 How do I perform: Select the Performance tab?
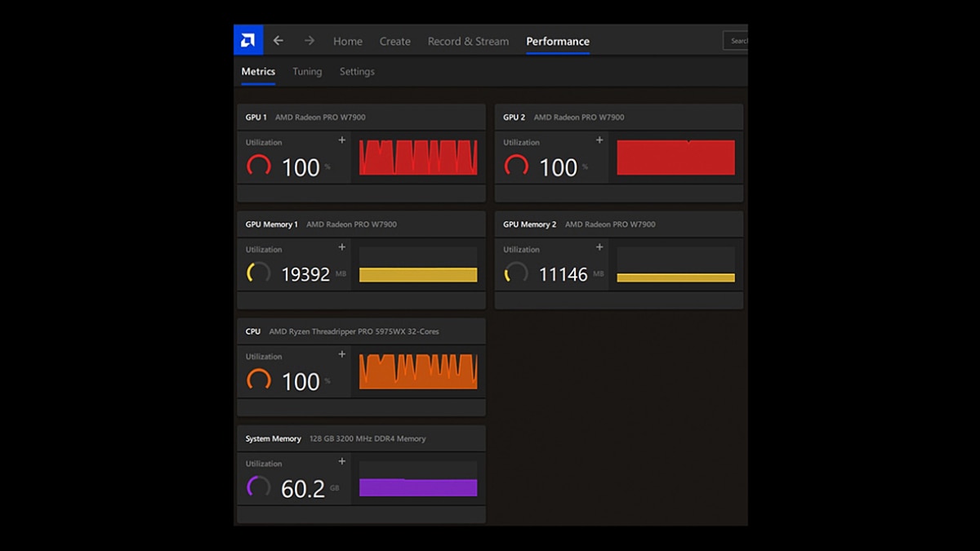(558, 42)
